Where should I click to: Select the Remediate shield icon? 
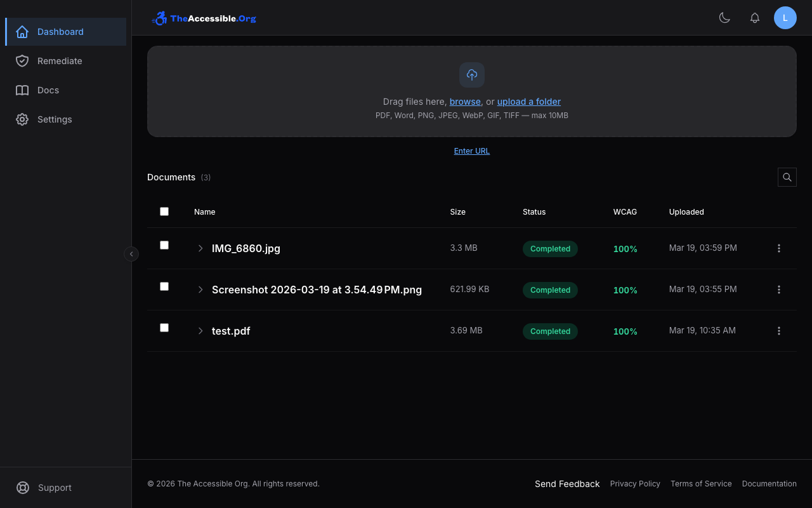tap(22, 61)
